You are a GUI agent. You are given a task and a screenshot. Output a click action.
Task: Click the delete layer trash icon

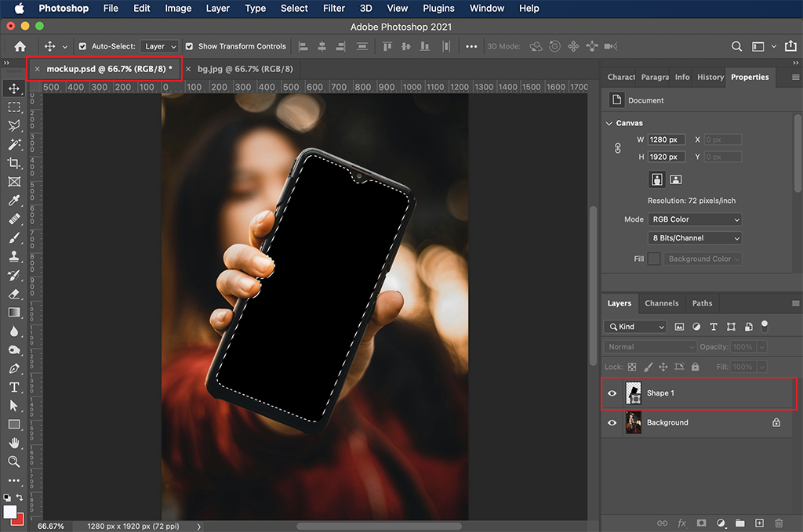(x=779, y=523)
